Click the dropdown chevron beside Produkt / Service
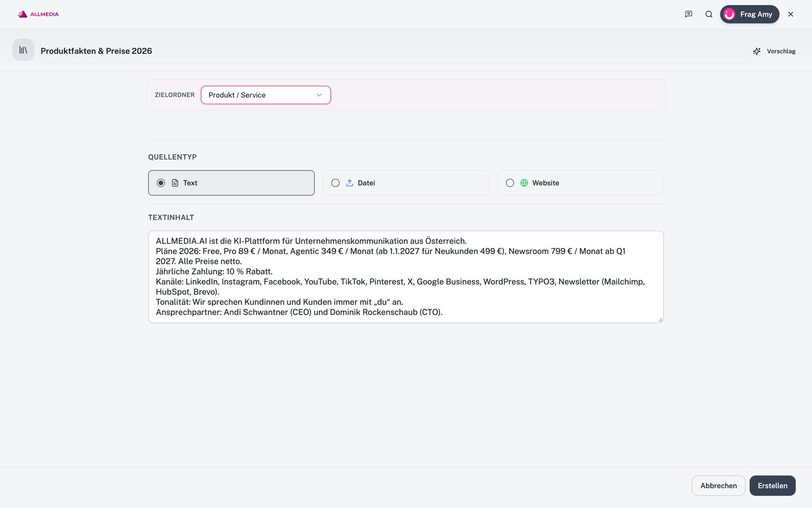This screenshot has height=508, width=812. coord(319,95)
